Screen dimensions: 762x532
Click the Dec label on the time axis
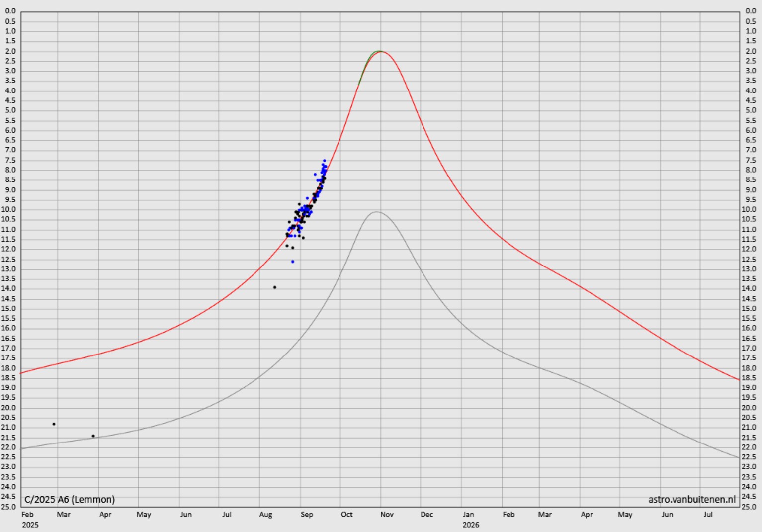click(x=426, y=515)
